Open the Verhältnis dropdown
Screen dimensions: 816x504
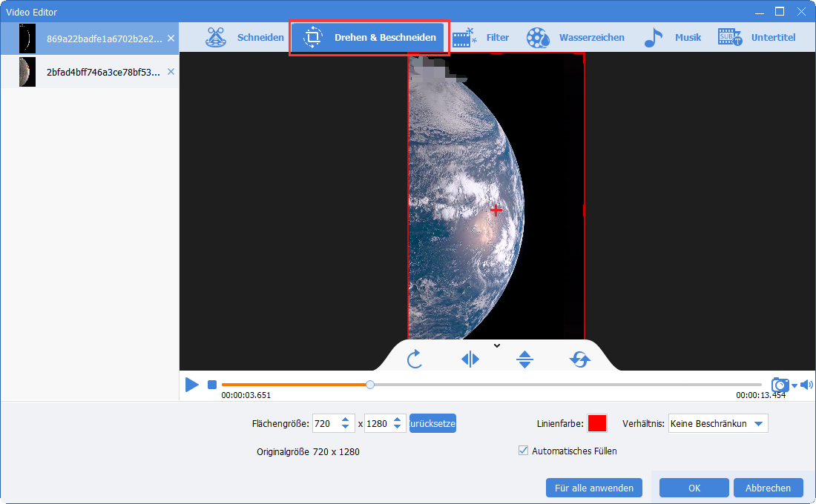(x=717, y=423)
